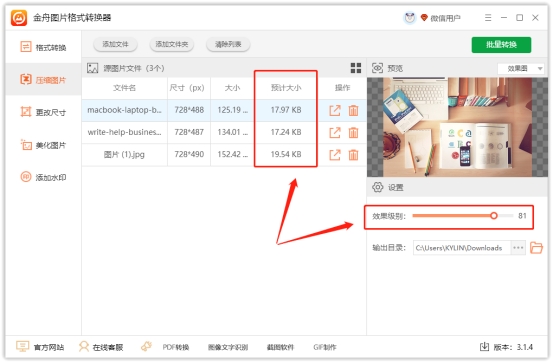Open the 格式转换 section in sidebar

[43, 47]
